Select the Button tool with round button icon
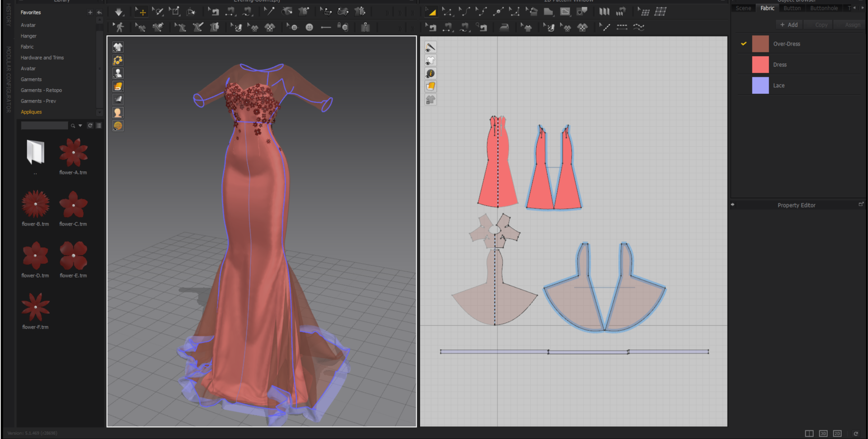Screen dimensions: 868x439 (309, 28)
